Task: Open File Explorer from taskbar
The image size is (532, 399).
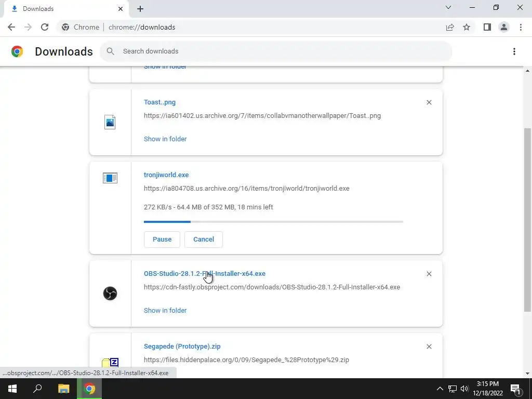Action: click(x=63, y=389)
